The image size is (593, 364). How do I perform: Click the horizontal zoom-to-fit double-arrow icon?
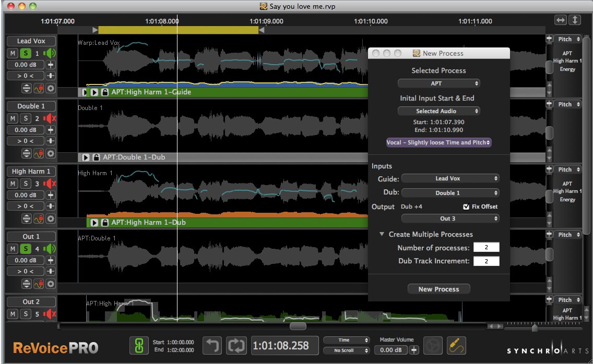[561, 20]
